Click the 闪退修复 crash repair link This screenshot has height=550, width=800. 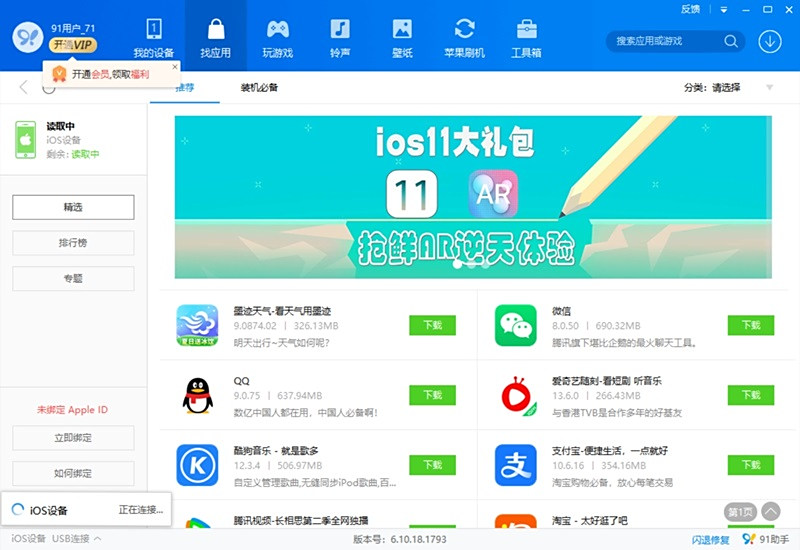coord(710,539)
